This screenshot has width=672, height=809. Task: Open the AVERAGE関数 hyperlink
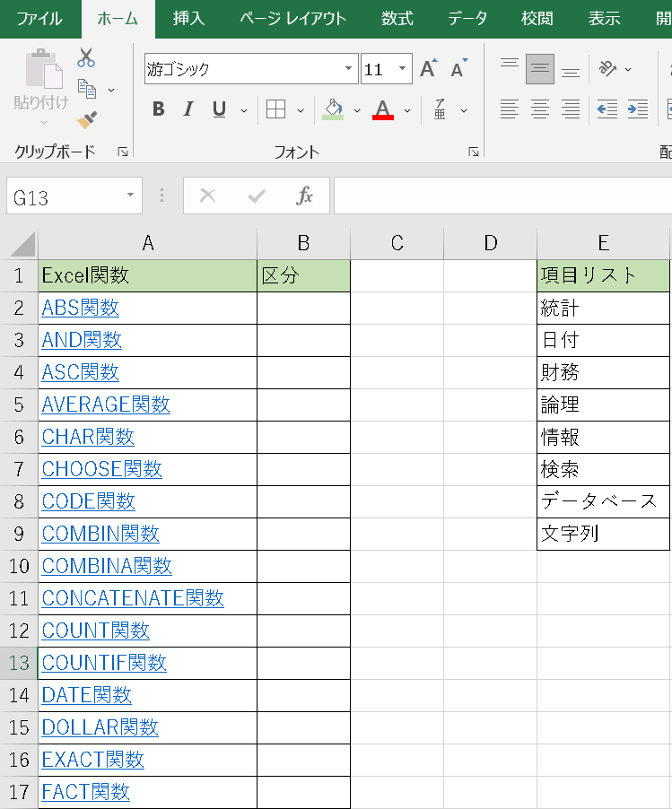coord(106,405)
